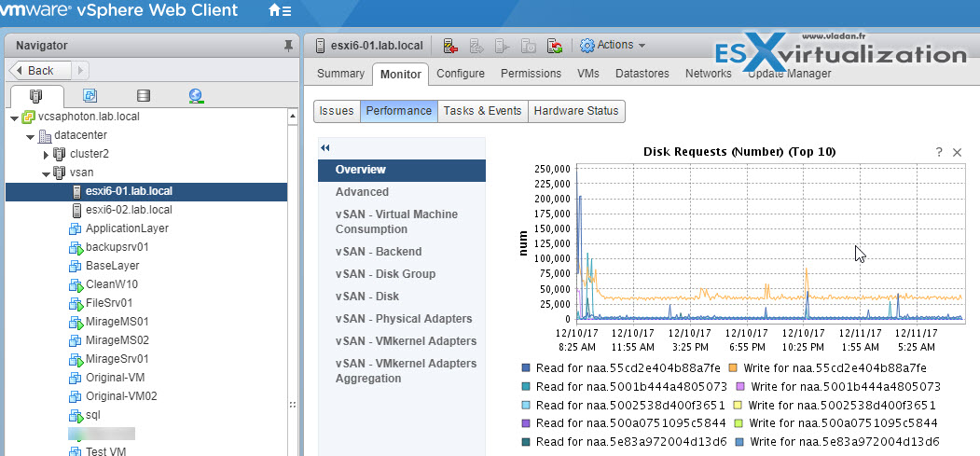
Task: Open the Summary tab
Action: tap(340, 74)
